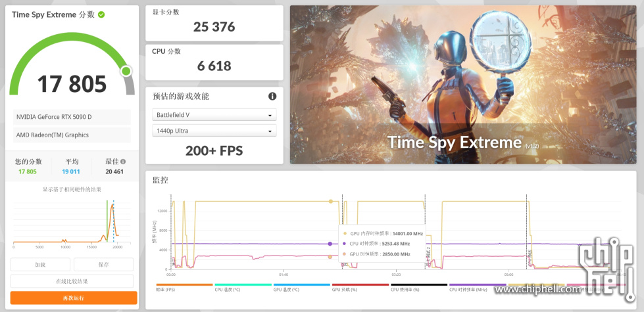Viewport: 644px width, 312px height.
Task: Click the AMD Radeon(TM) Graphics entry
Action: (x=72, y=135)
